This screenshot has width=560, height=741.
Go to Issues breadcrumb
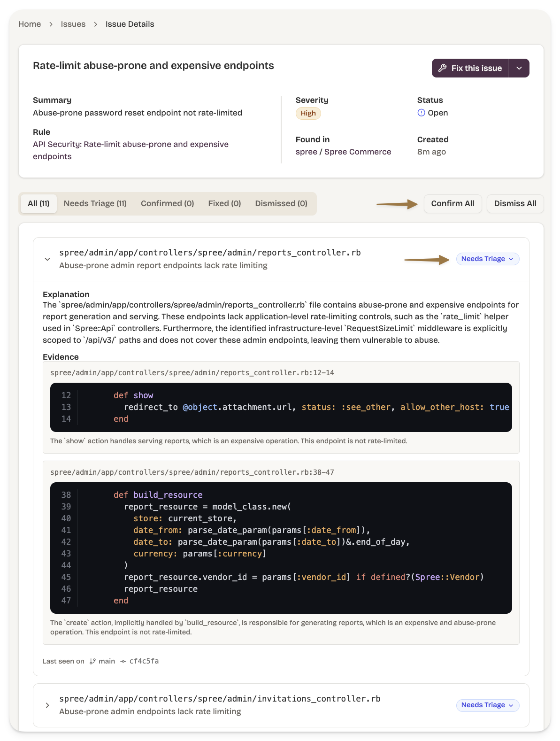tap(73, 24)
